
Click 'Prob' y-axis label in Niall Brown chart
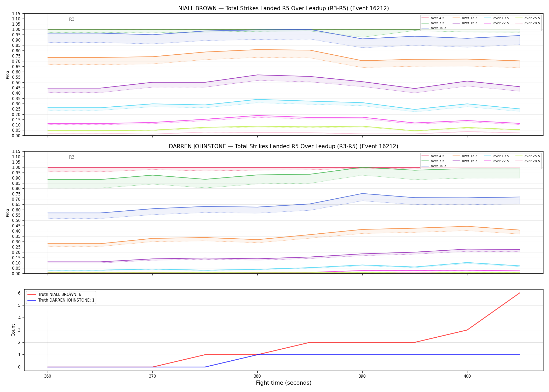click(8, 75)
